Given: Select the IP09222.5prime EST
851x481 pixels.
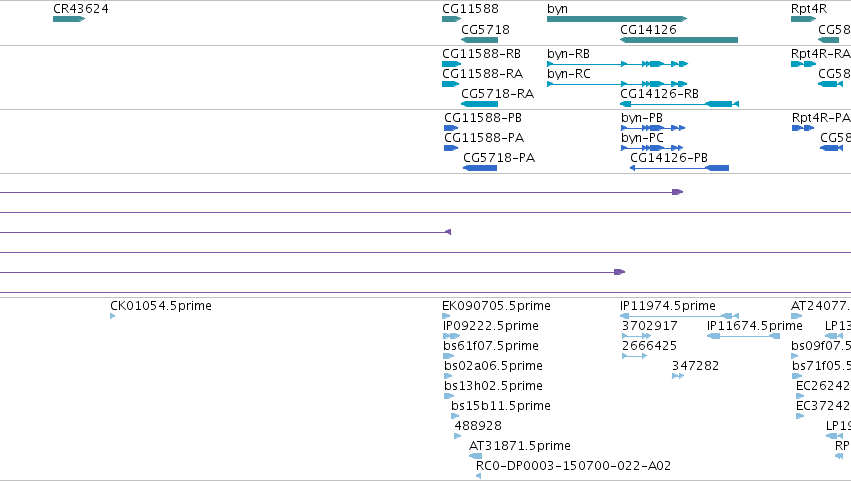Looking at the screenshot, I should click(x=452, y=336).
